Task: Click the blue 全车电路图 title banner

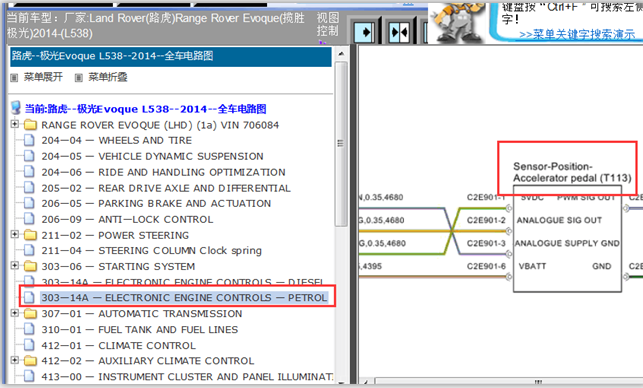Action: pos(171,57)
